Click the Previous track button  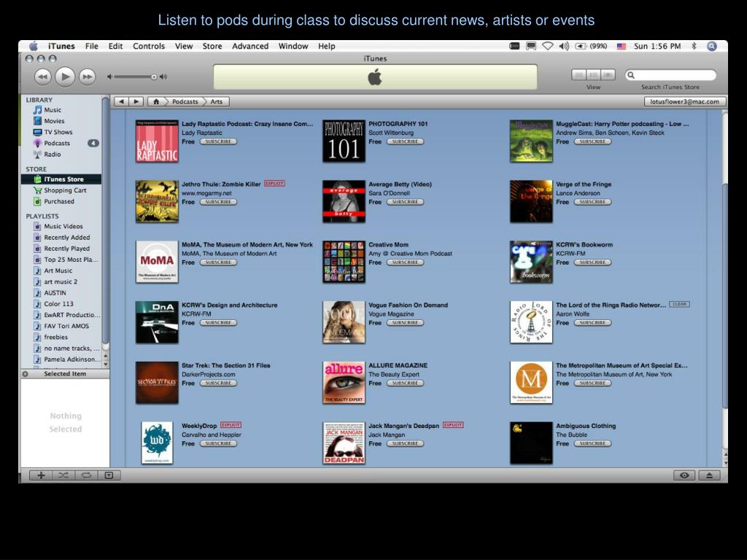(42, 77)
